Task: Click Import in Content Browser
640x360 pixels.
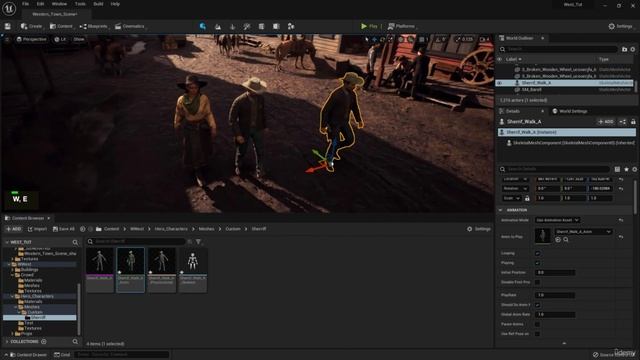Action: pos(37,229)
